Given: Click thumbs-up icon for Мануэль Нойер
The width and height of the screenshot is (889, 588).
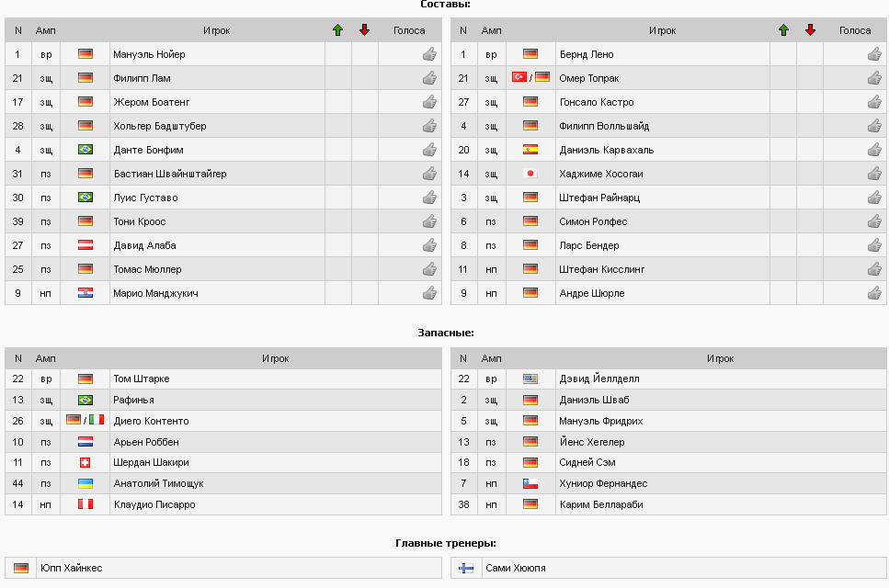Looking at the screenshot, I should [x=429, y=54].
